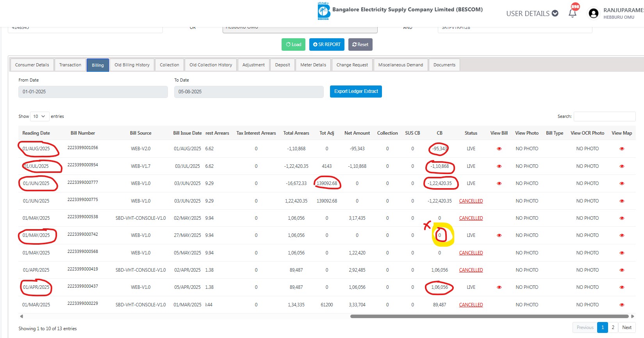Switch to the Meter Details tab
The width and height of the screenshot is (644, 338).
313,65
